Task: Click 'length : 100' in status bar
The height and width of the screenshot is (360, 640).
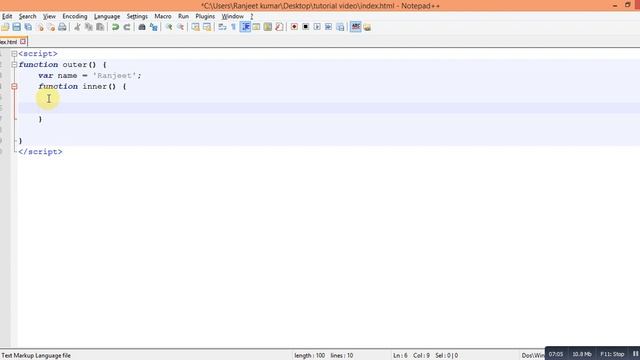Action: (x=309, y=356)
